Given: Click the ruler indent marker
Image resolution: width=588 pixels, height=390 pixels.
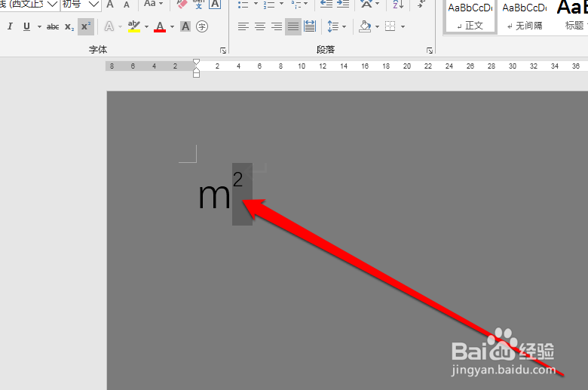Looking at the screenshot, I should pos(196,68).
